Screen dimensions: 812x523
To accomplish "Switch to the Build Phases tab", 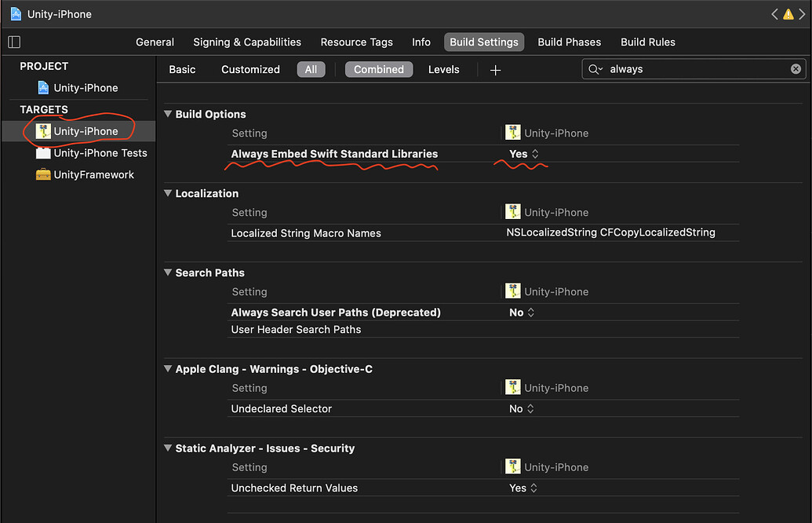I will pyautogui.click(x=569, y=42).
